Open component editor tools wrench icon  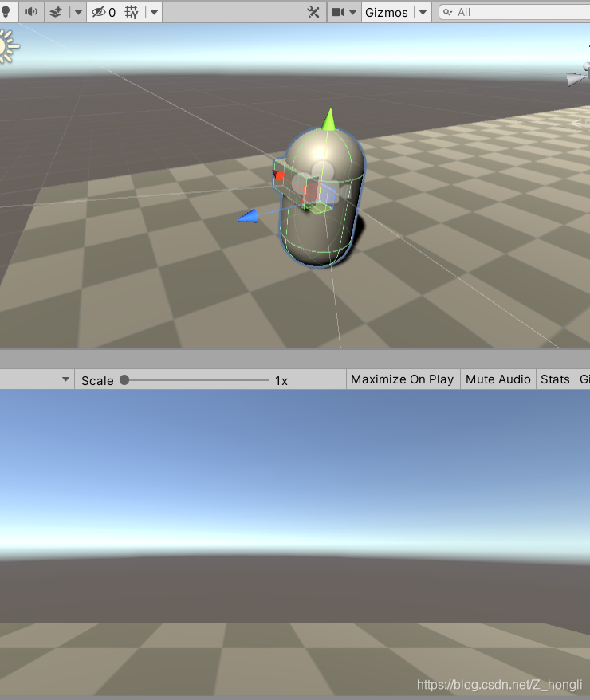pos(313,12)
